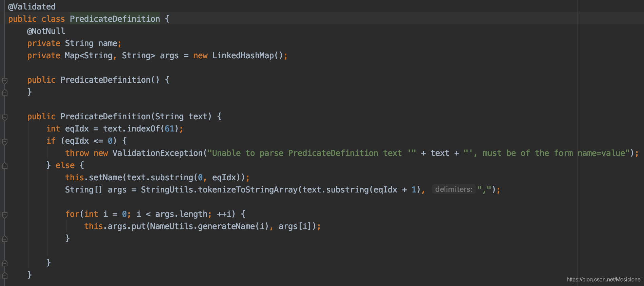644x286 pixels.
Task: Click the "Unable to parse PredicateDefinition text" string
Action: point(311,153)
